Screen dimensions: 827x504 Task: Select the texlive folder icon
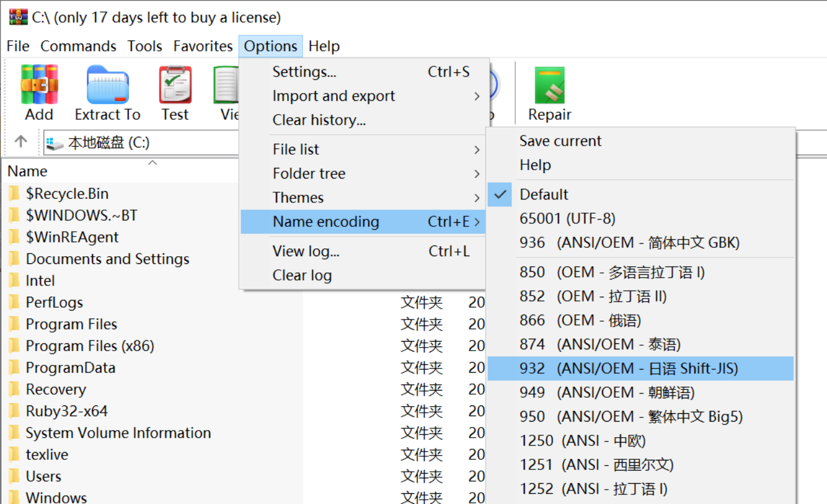pos(14,455)
